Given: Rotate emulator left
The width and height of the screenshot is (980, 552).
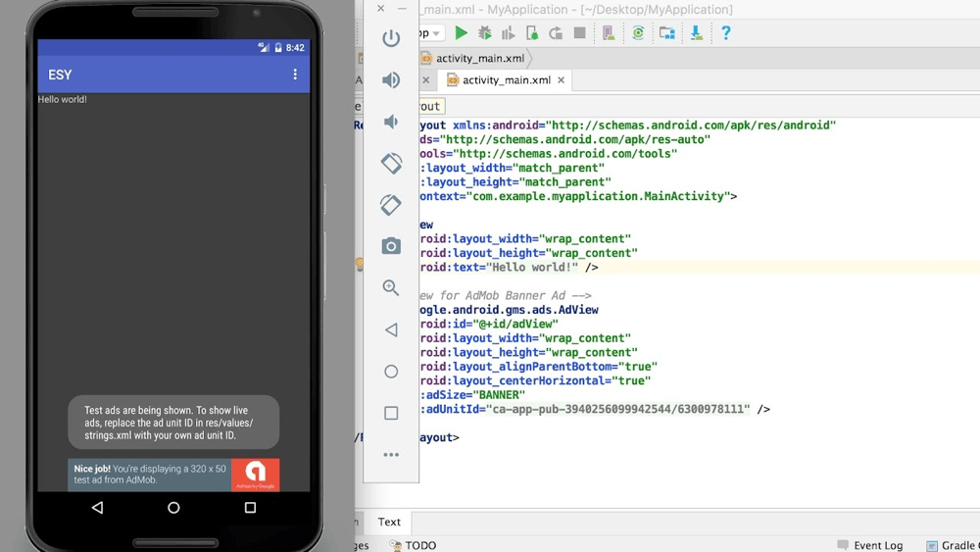Looking at the screenshot, I should click(391, 163).
